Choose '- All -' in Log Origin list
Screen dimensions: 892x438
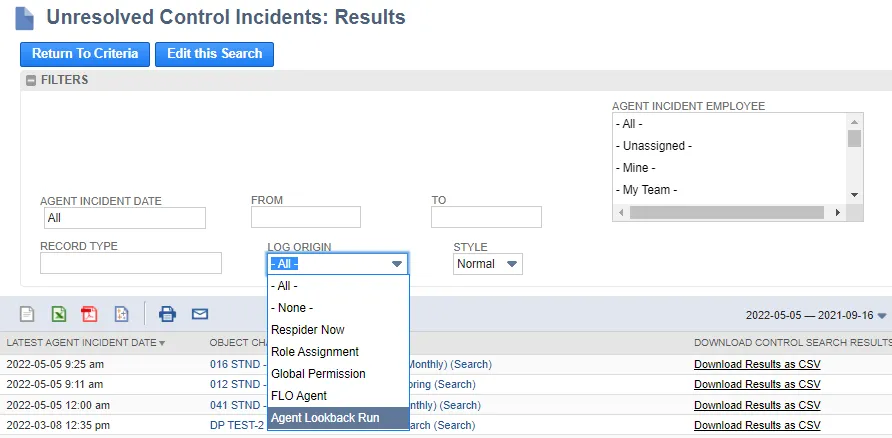click(x=338, y=286)
